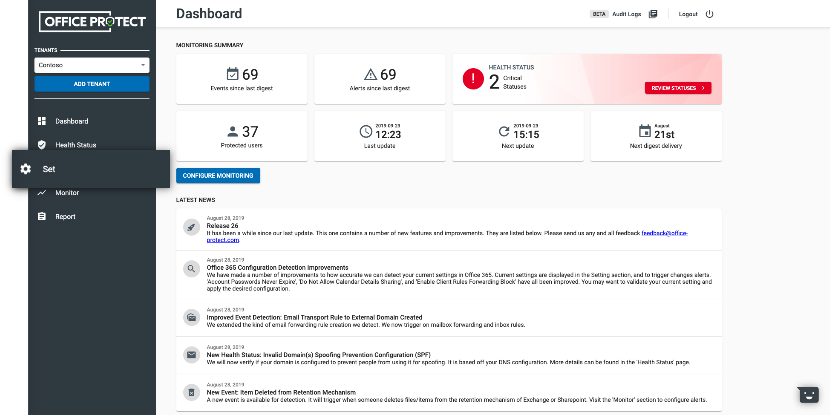This screenshot has width=830, height=415.
Task: Click the Alerts since last digest card
Action: pos(379,78)
